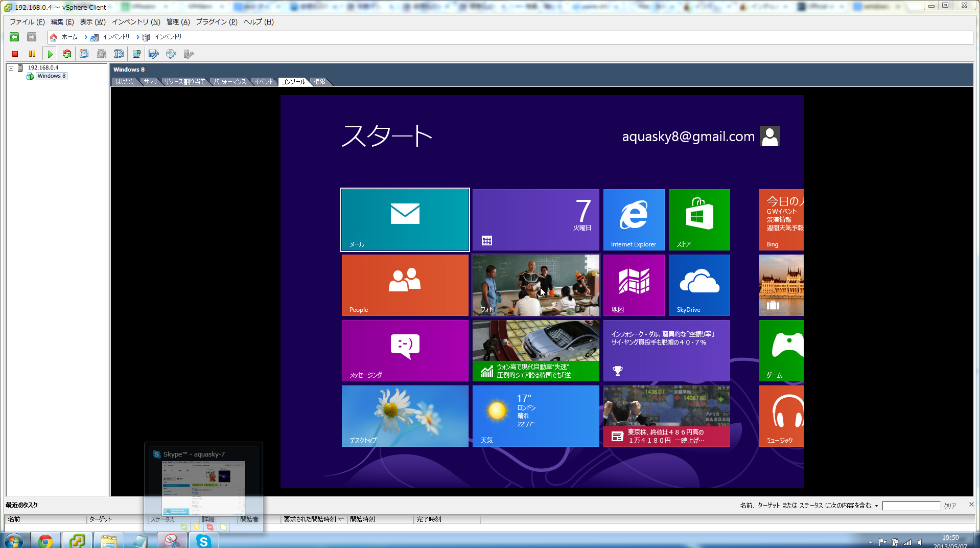The width and height of the screenshot is (980, 548).
Task: Open Skype from the Windows taskbar
Action: click(203, 541)
